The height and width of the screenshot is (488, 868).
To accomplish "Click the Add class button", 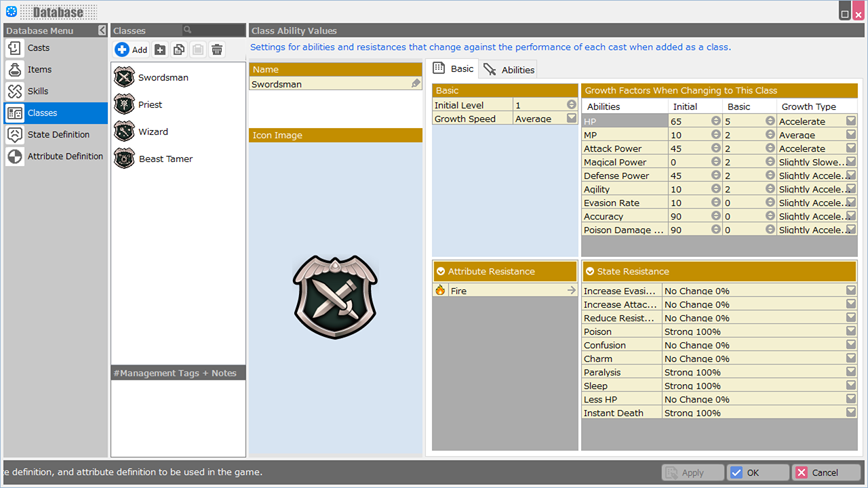I will pyautogui.click(x=131, y=49).
